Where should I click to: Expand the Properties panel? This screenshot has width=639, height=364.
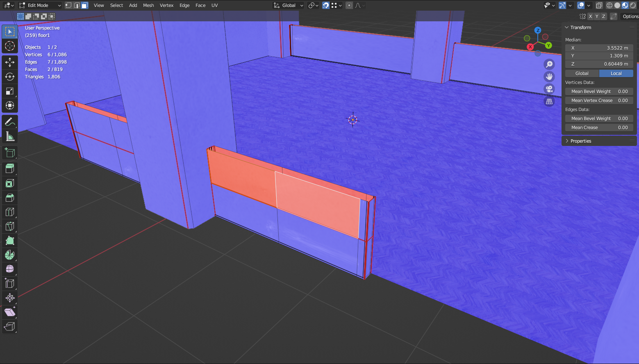coord(567,141)
